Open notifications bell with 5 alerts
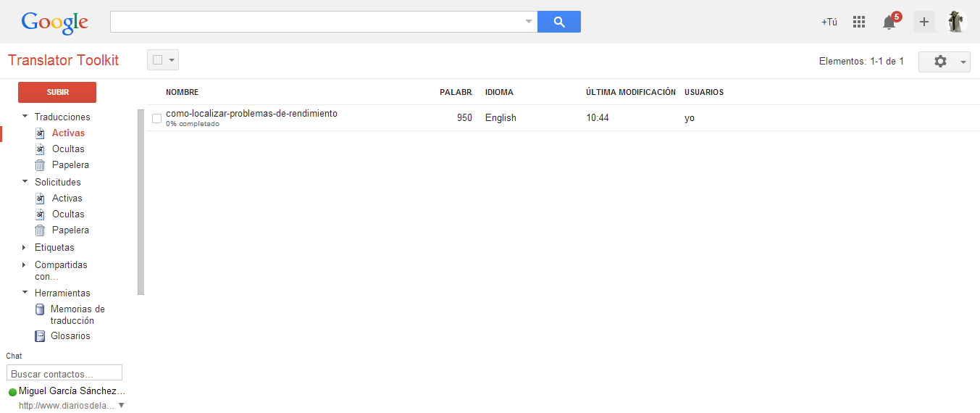 point(889,22)
